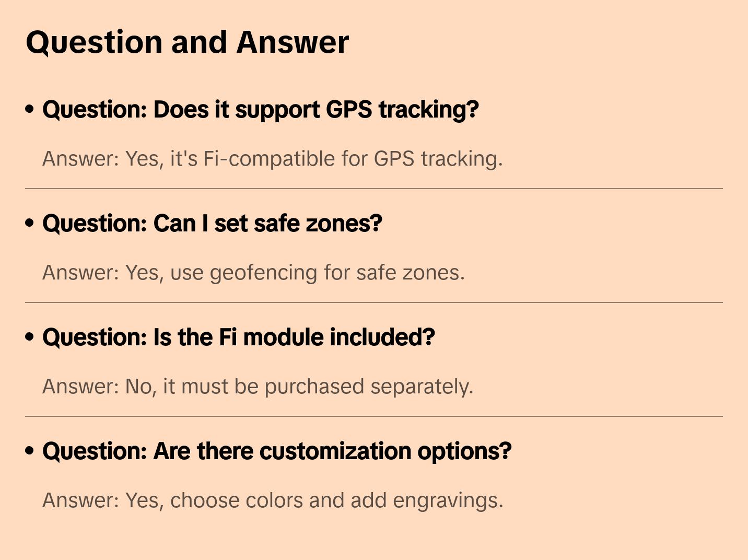Select the customization options question
Image resolution: width=748 pixels, height=560 pixels.
coord(277,451)
